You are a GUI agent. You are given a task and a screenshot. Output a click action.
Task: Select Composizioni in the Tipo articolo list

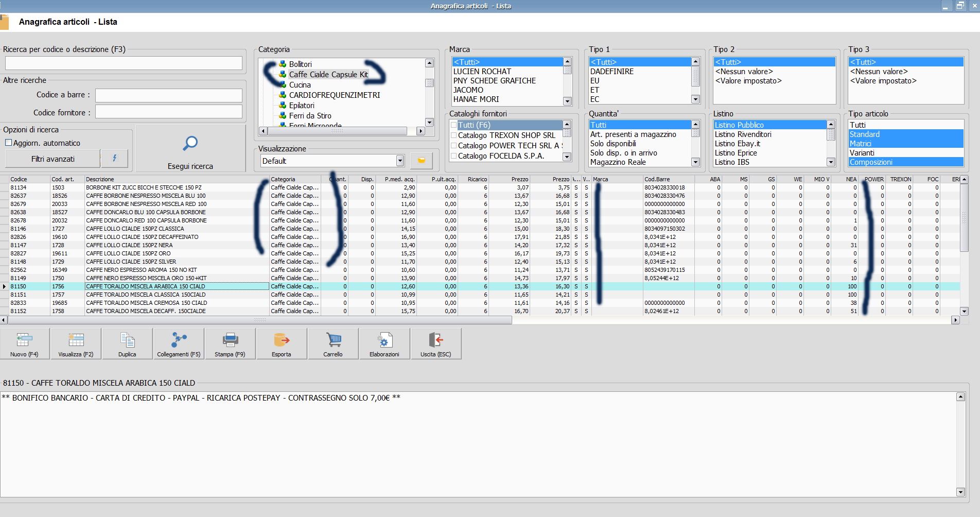point(905,162)
